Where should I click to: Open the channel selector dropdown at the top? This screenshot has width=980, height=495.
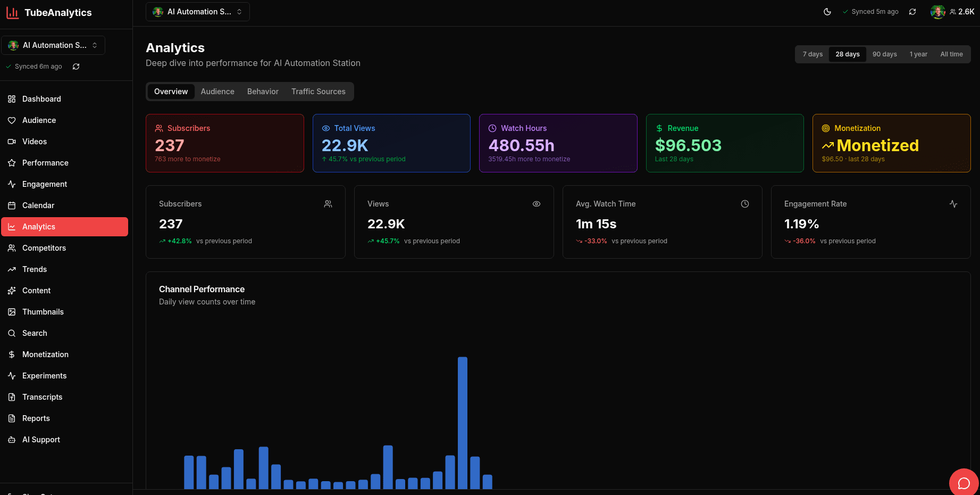coord(197,11)
